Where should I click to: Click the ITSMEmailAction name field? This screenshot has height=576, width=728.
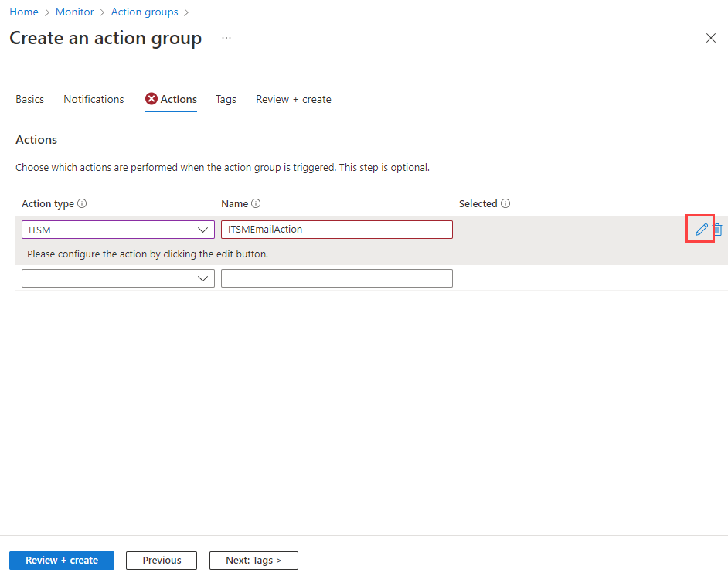pos(336,230)
